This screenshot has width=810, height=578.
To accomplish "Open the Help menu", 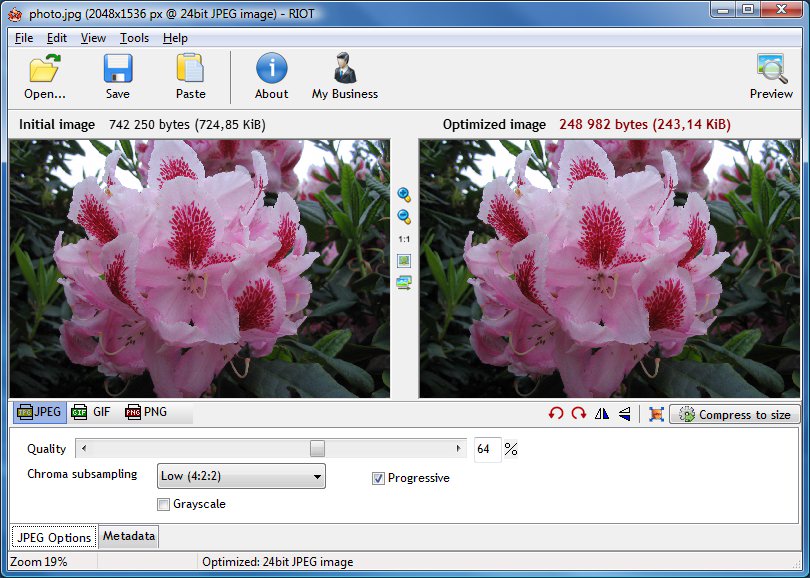I will pos(175,38).
